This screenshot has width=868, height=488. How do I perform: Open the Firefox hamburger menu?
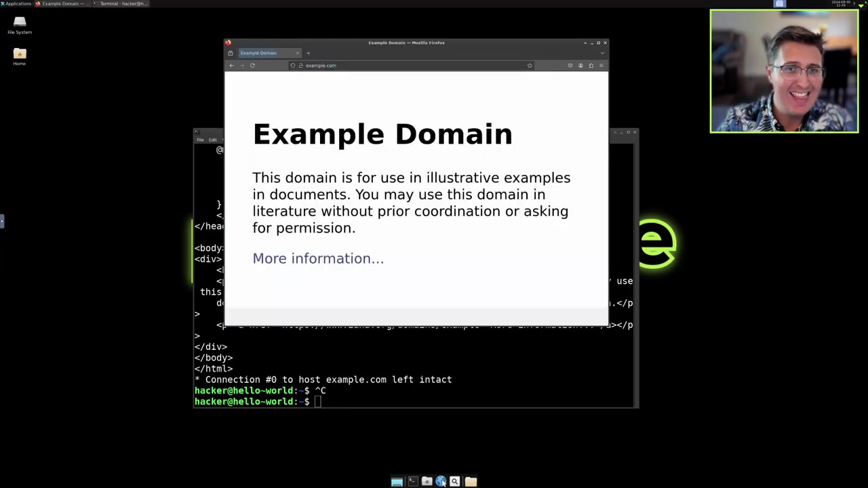(601, 66)
